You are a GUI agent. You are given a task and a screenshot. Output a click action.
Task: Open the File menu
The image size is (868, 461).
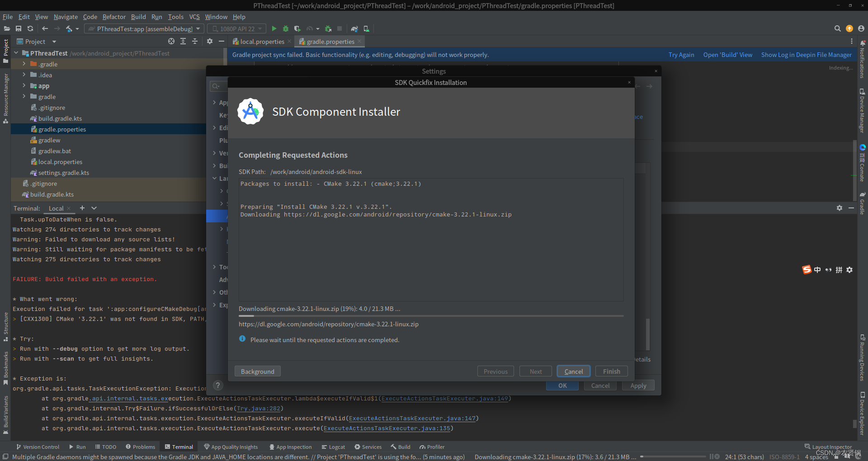click(8, 17)
